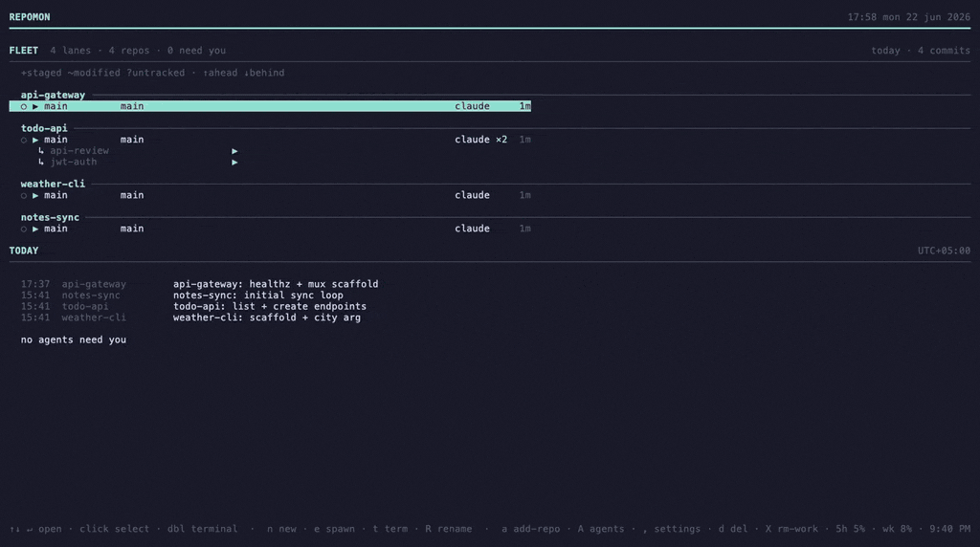Click the 'e spawn' footer shortcut
The image size is (980, 547).
[x=334, y=529]
